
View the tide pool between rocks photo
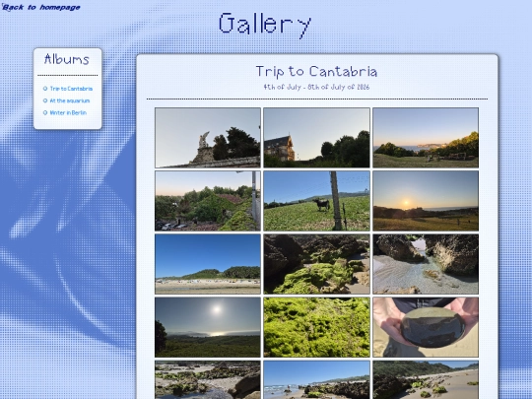point(426,264)
